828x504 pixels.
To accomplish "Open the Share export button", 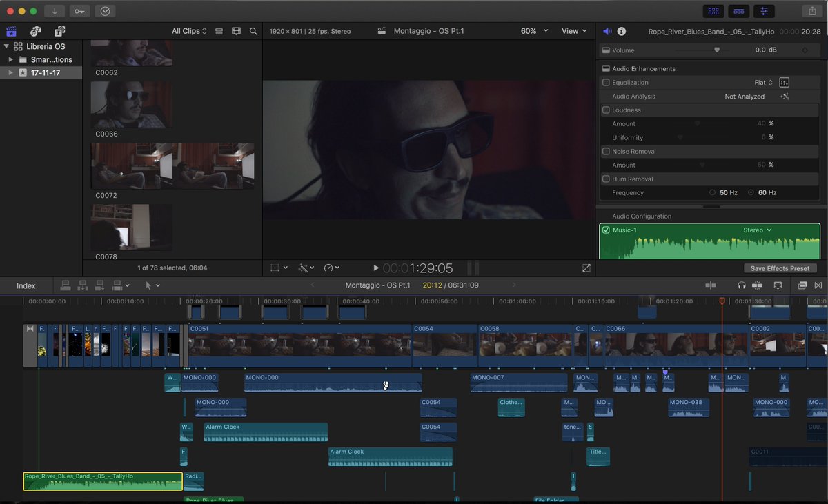I will click(811, 11).
